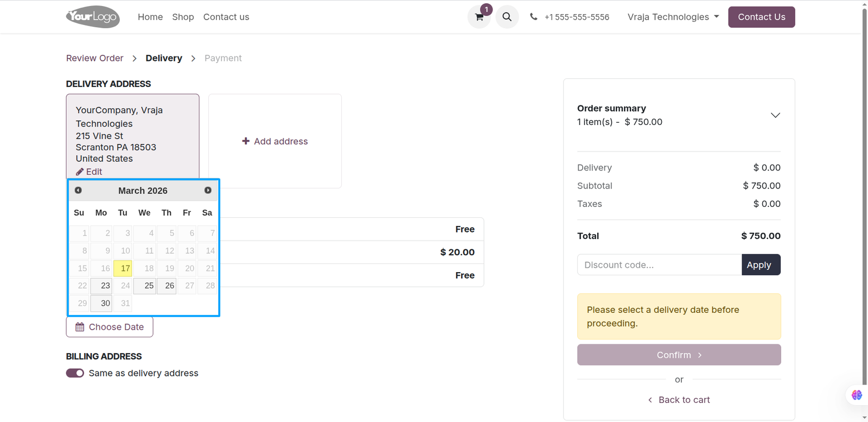Open the shopping cart icon

(479, 17)
